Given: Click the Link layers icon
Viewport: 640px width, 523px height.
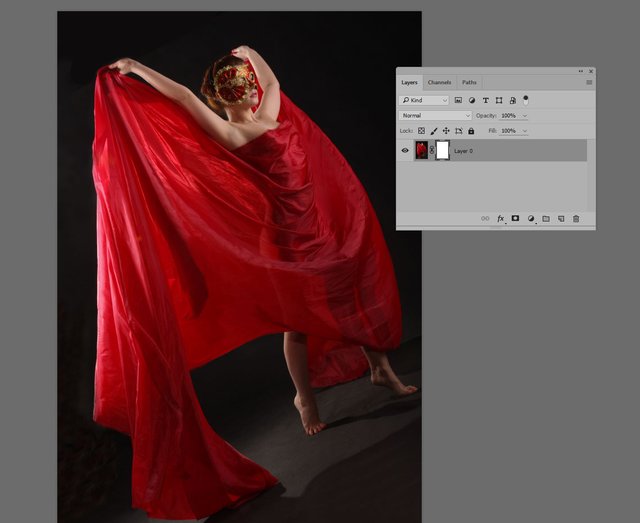Looking at the screenshot, I should pyautogui.click(x=485, y=218).
